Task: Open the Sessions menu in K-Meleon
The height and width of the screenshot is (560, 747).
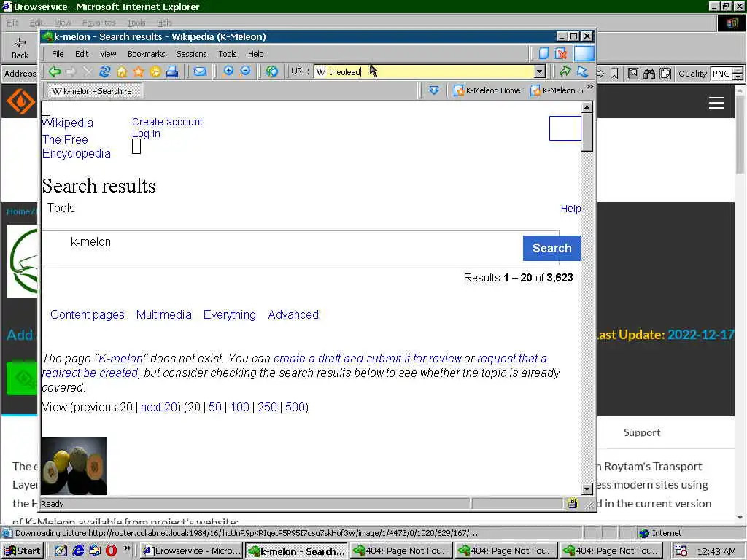Action: coord(192,54)
